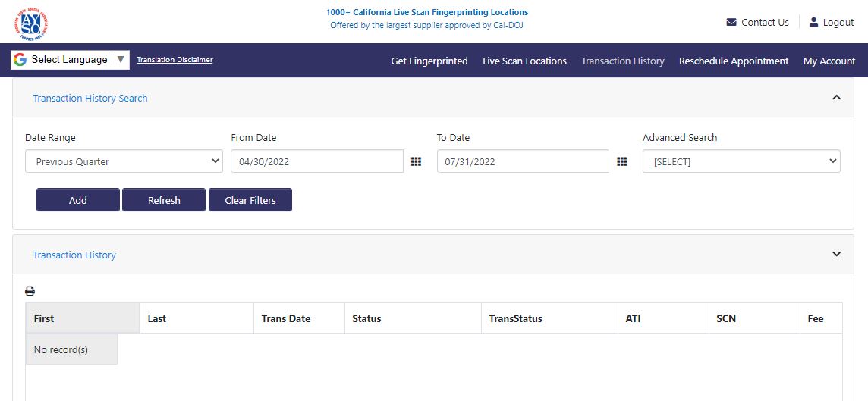
Task: Open Live Scan Locations menu item
Action: click(x=524, y=61)
